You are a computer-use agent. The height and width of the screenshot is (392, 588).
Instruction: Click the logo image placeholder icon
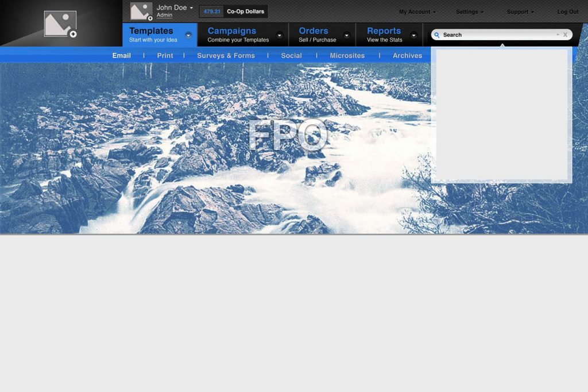[60, 24]
